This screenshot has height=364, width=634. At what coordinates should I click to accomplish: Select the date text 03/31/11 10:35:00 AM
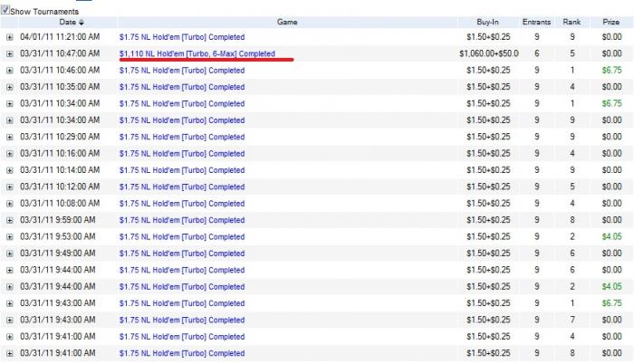tap(60, 87)
